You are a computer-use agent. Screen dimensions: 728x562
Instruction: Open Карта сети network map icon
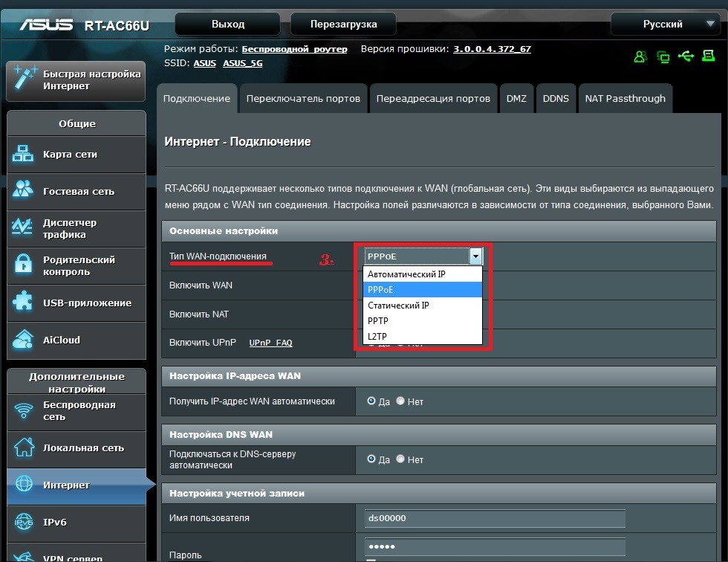click(24, 155)
